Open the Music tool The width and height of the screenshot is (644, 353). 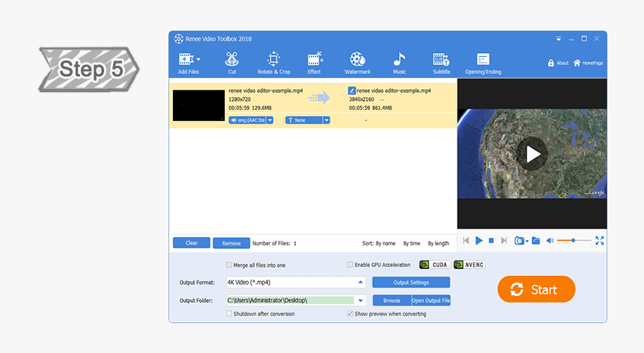coord(399,63)
